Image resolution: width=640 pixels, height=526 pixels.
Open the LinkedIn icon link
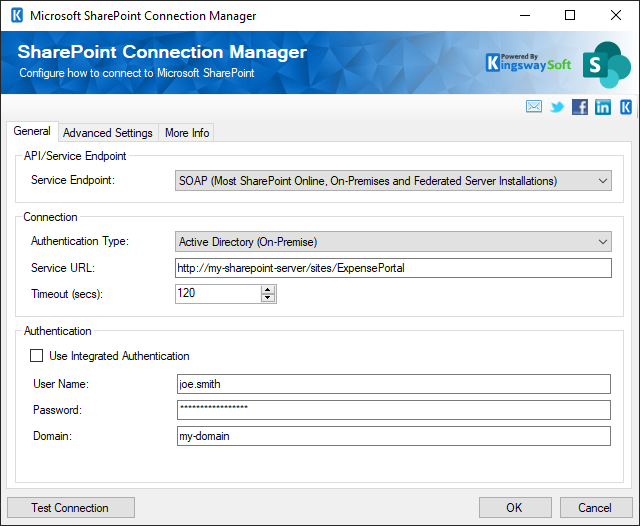point(602,107)
